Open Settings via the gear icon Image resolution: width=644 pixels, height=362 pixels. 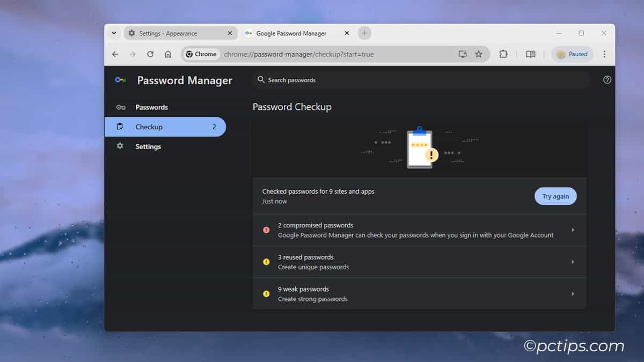pyautogui.click(x=120, y=146)
